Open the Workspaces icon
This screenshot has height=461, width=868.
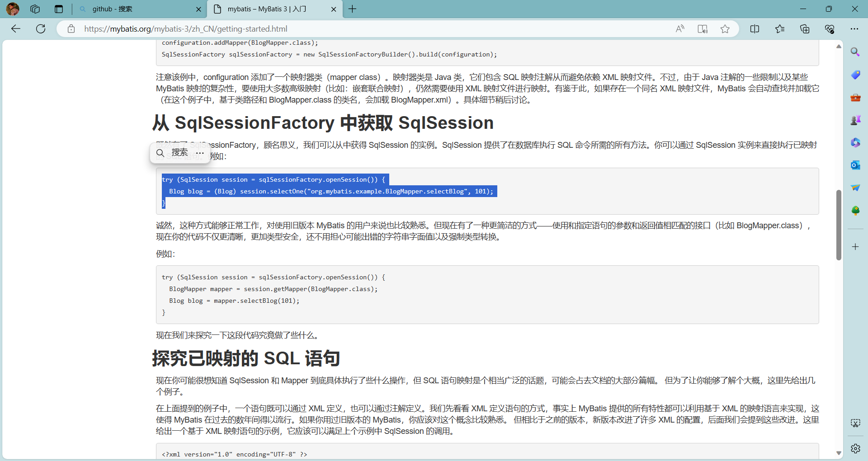click(x=35, y=9)
